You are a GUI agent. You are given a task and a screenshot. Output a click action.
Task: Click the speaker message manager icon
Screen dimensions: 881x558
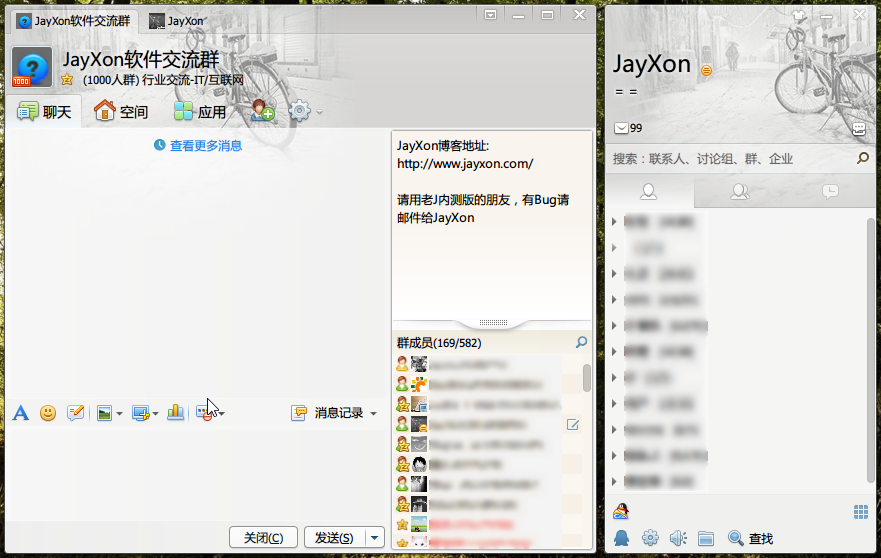[678, 538]
